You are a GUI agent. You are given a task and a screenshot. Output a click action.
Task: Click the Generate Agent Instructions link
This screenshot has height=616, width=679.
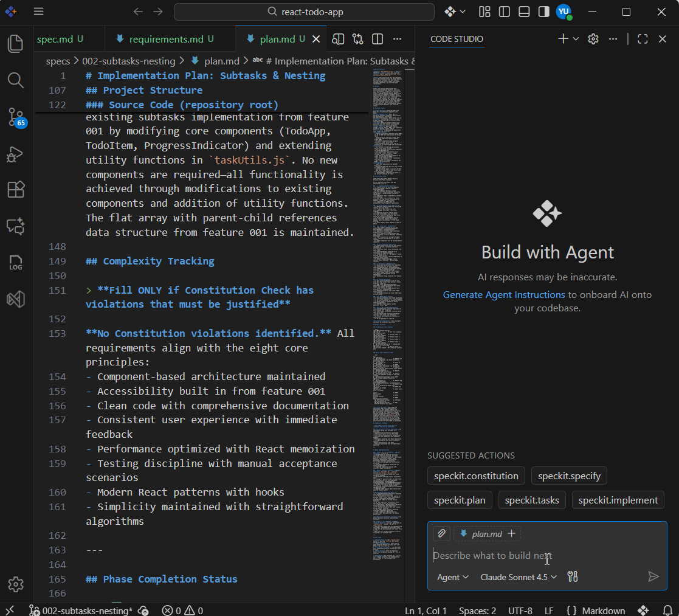coord(504,294)
